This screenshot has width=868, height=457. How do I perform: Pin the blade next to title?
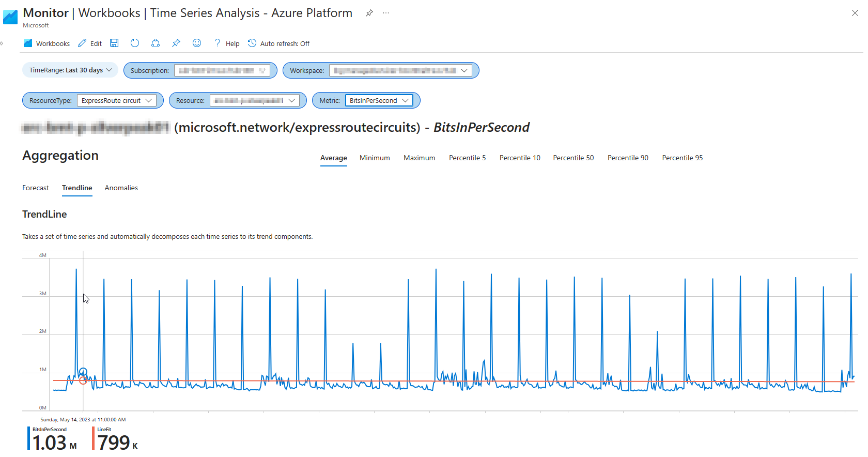coord(369,13)
